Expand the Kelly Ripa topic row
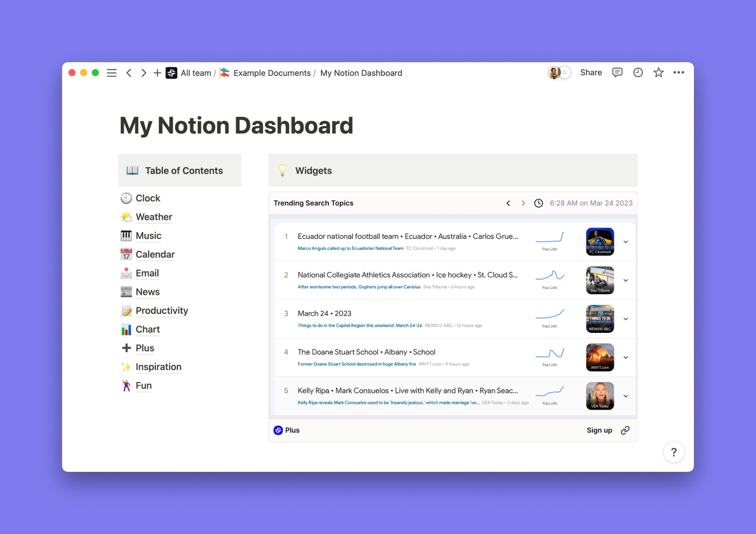 pyautogui.click(x=626, y=396)
